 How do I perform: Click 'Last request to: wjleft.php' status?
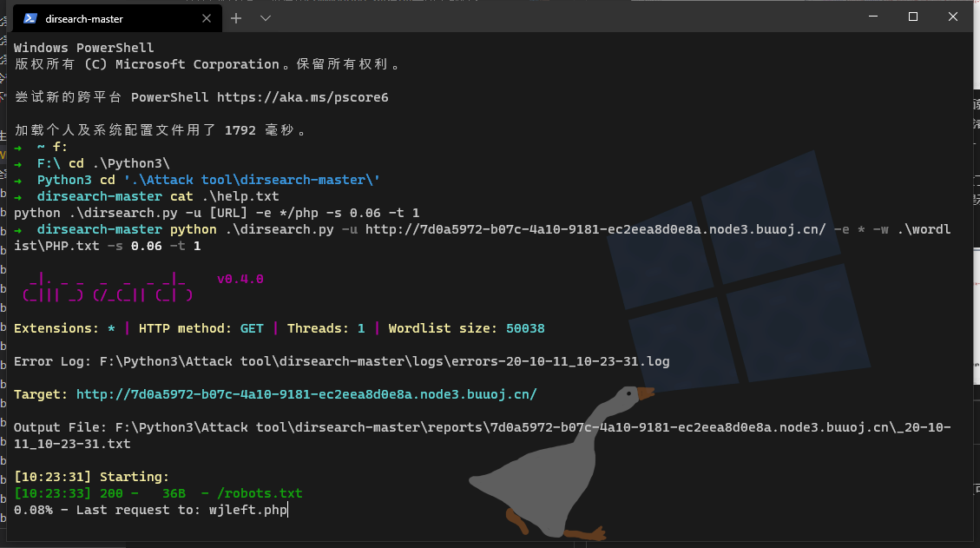182,510
